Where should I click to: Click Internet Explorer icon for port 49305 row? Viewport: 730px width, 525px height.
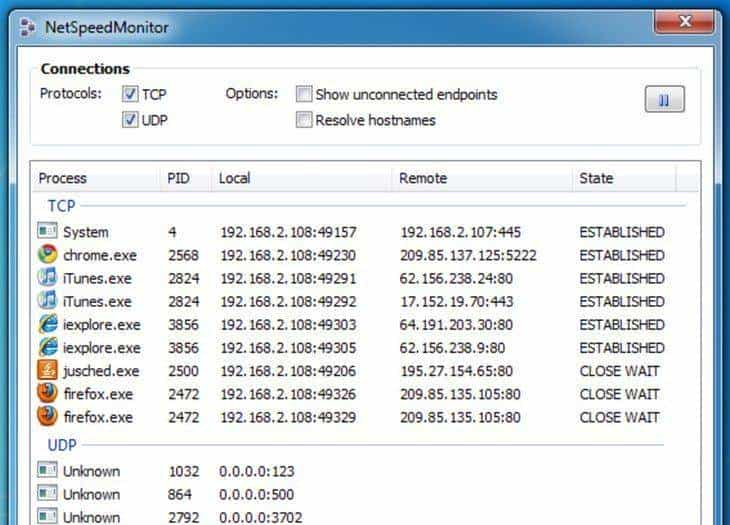[47, 347]
